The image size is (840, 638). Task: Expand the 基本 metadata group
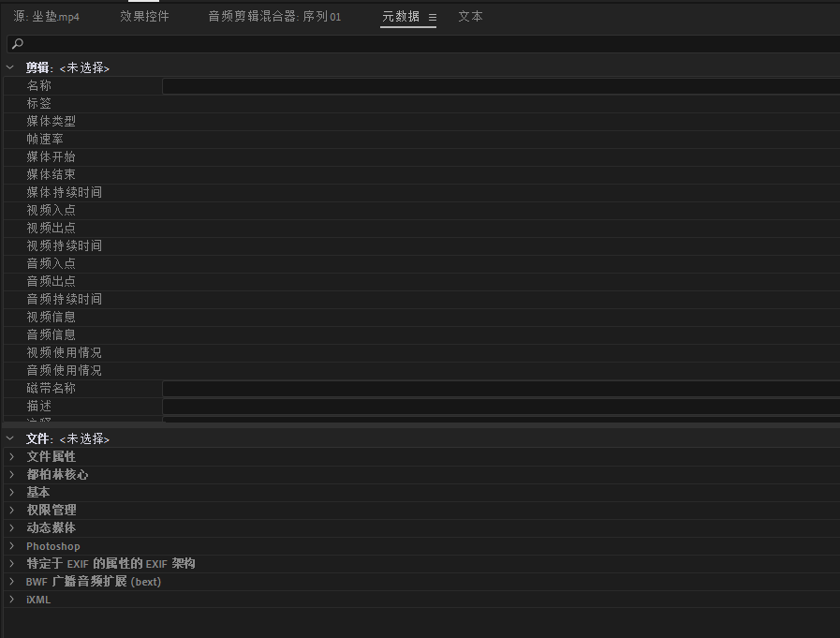[x=11, y=492]
